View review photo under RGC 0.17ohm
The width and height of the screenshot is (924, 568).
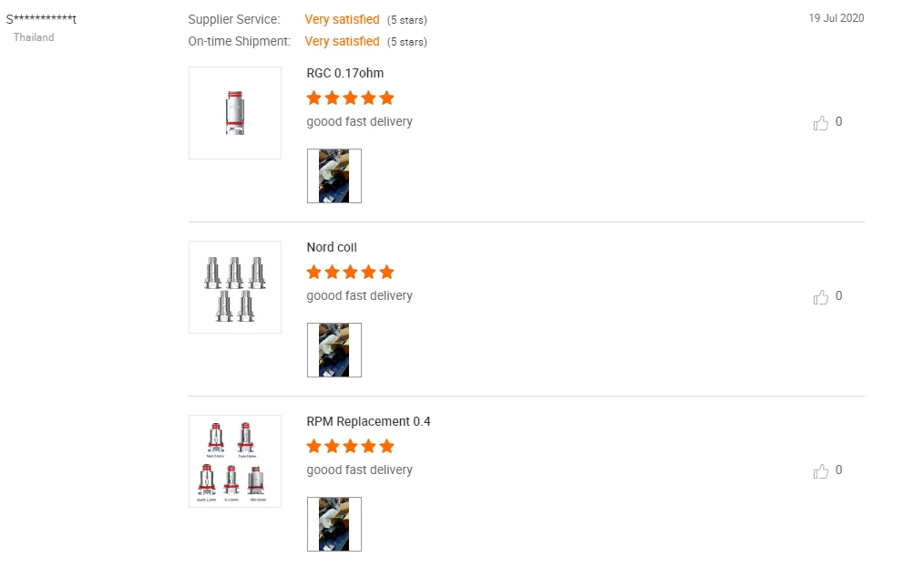point(334,176)
